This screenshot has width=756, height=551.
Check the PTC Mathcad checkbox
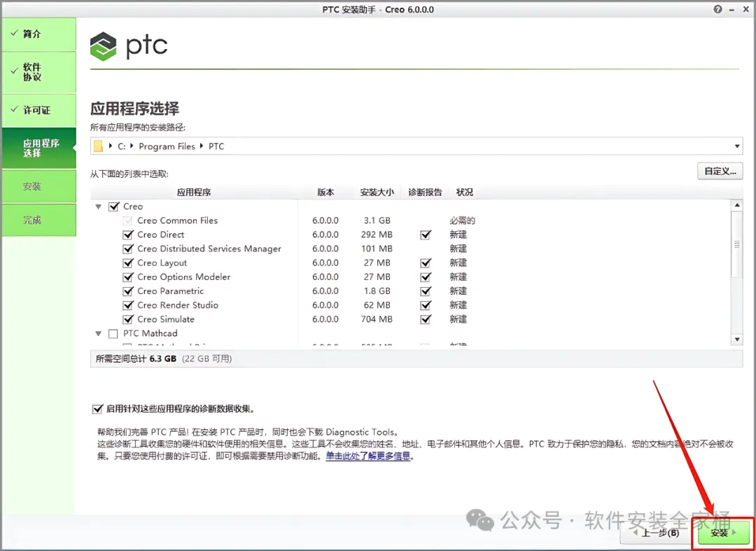(113, 333)
